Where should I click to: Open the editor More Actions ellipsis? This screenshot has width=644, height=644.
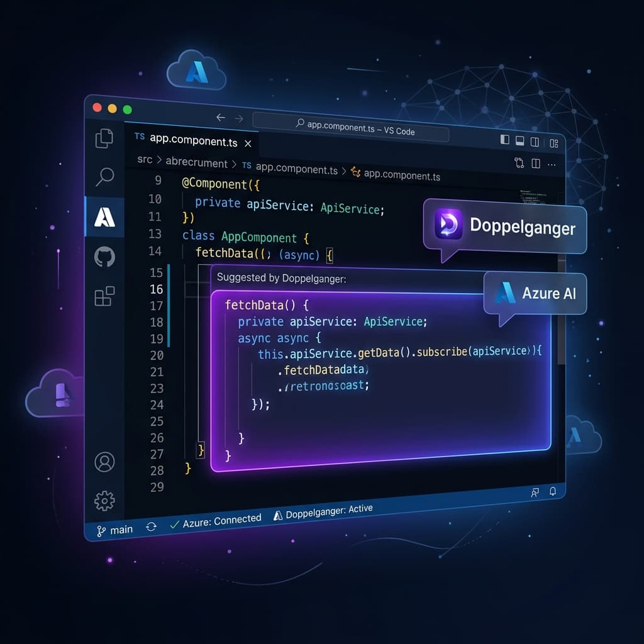(552, 165)
